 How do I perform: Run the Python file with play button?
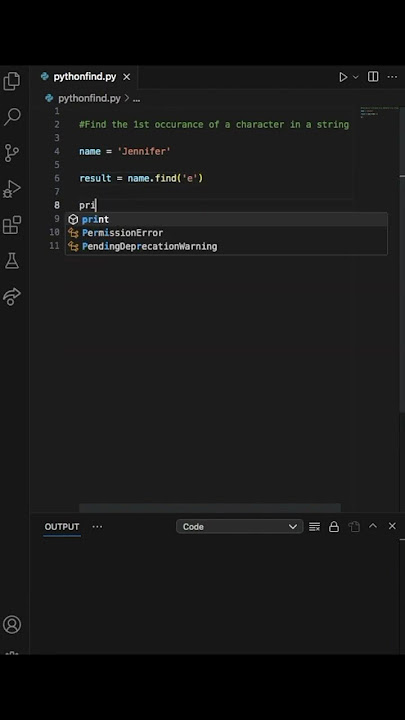[x=343, y=77]
